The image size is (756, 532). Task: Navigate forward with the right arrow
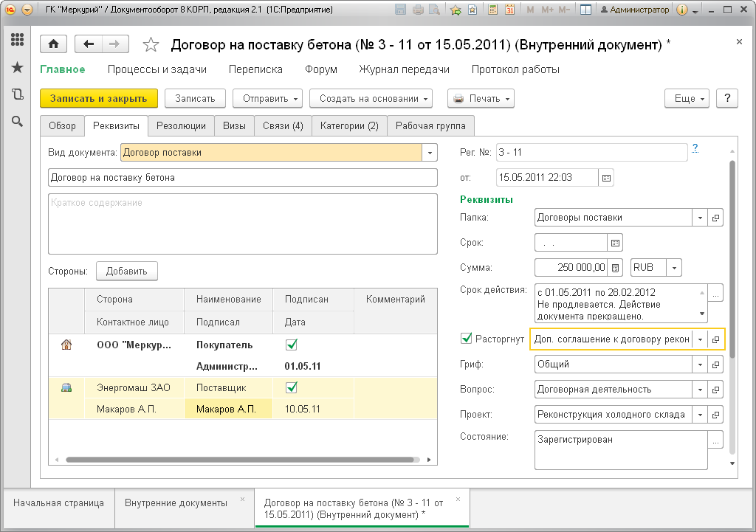[x=114, y=44]
